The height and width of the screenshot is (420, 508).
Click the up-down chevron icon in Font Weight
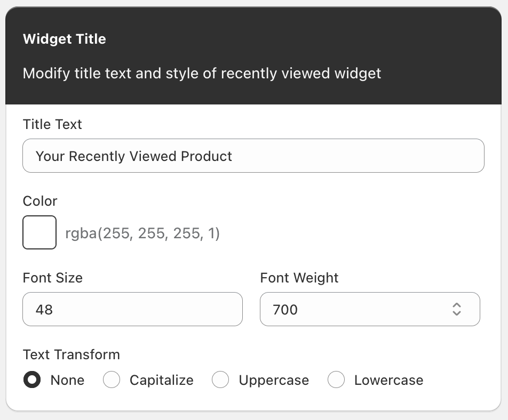[x=456, y=309]
